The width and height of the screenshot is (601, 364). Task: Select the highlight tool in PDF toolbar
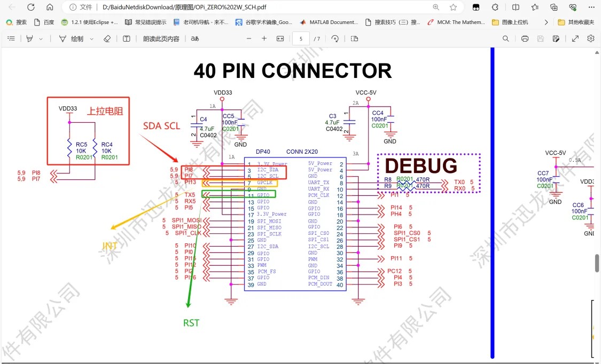click(30, 39)
